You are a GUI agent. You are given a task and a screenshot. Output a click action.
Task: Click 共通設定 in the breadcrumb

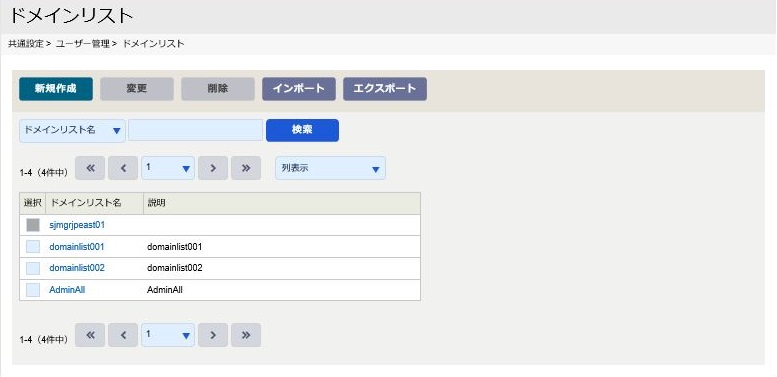pos(26,44)
